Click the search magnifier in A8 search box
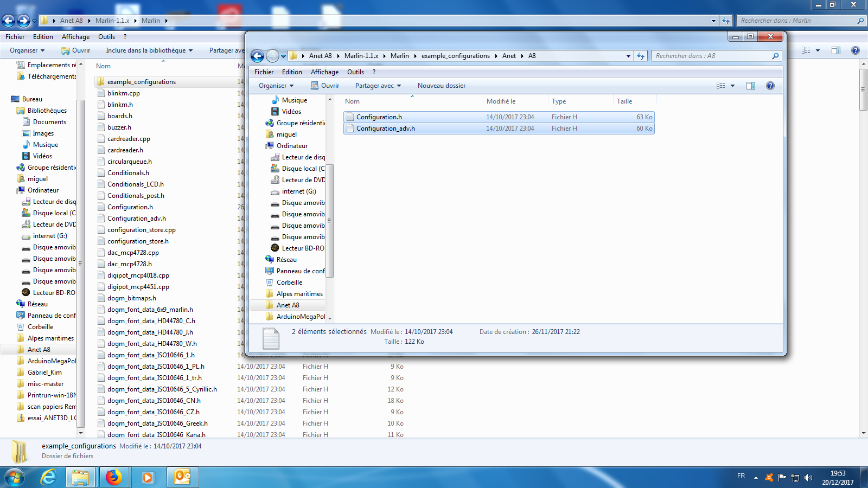This screenshot has height=488, width=868. (775, 56)
